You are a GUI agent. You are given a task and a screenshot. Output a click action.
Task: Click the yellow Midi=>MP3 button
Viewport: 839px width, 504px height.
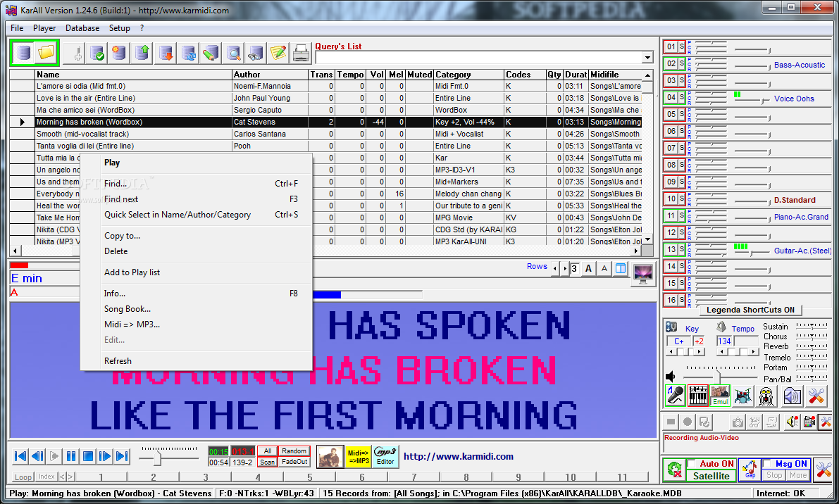click(358, 456)
